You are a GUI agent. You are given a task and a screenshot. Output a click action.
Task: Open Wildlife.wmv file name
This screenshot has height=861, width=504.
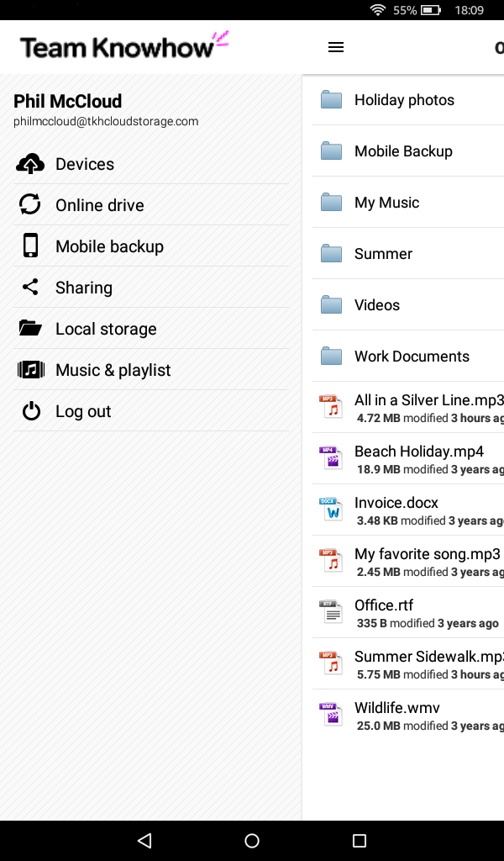pos(397,707)
